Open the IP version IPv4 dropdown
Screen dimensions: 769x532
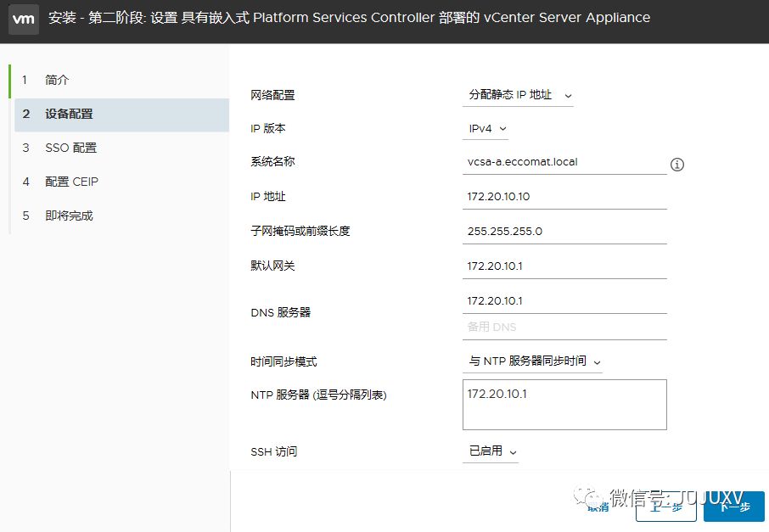click(x=486, y=129)
